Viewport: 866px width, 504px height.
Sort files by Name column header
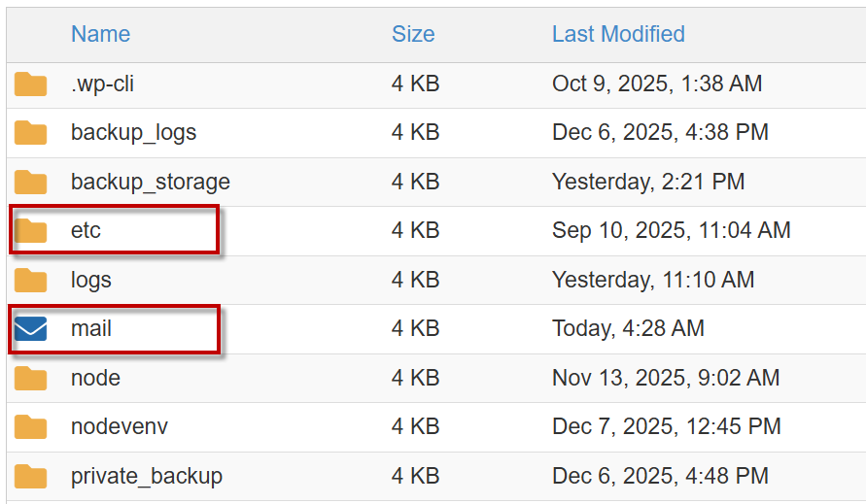click(100, 34)
